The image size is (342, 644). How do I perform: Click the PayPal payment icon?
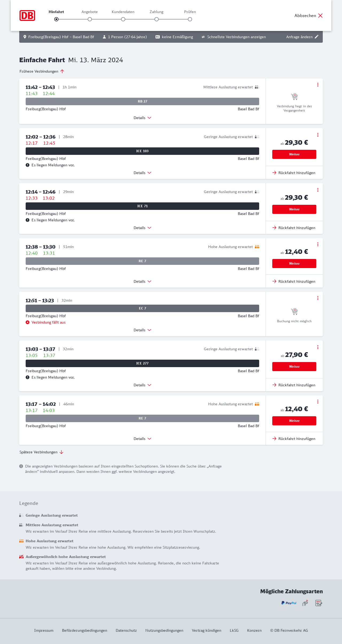(x=289, y=603)
